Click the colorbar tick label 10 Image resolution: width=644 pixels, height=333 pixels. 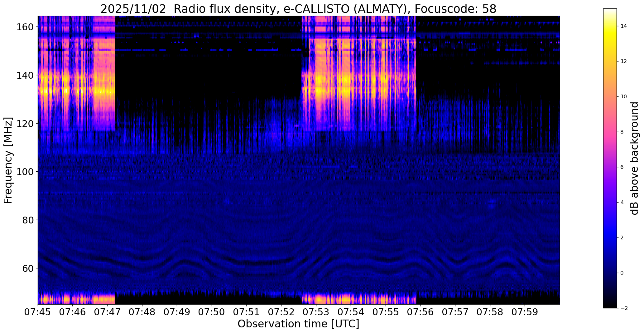623,97
